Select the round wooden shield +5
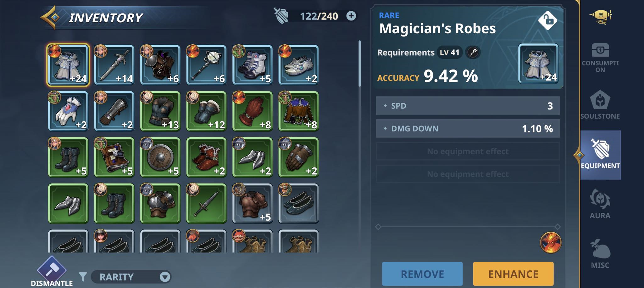 click(x=160, y=157)
